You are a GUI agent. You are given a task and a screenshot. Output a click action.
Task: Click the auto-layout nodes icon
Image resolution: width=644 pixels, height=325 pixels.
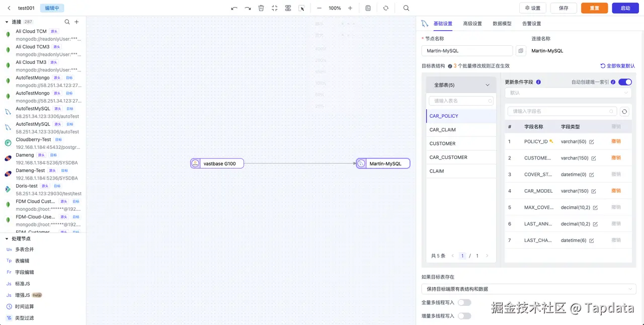[x=288, y=8]
